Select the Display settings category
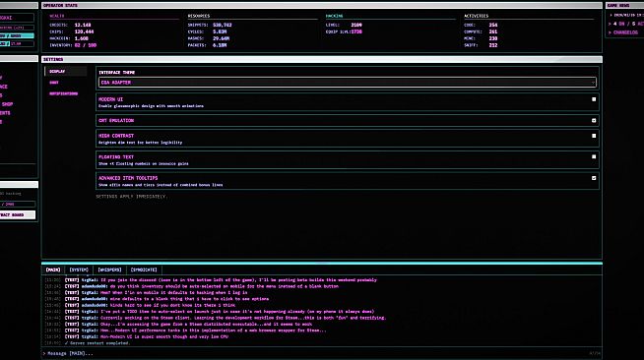Screen dimensions: 644x360 pos(65,72)
